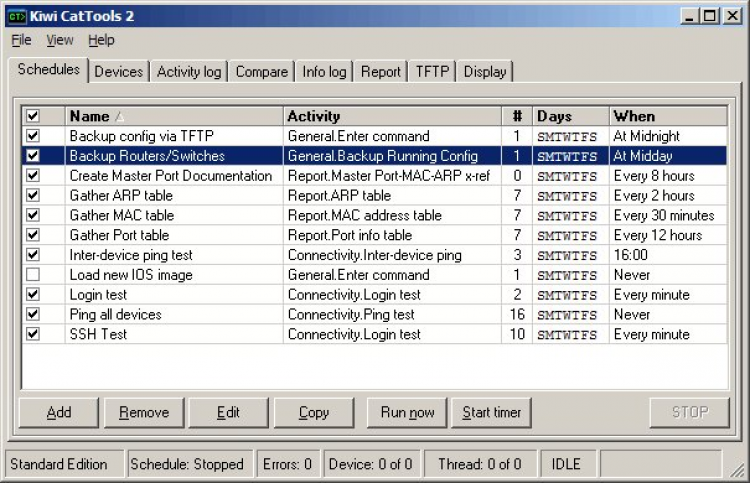Click the Schedule: Stopped status panel
Viewport: 750px width, 483px height.
coord(190,464)
